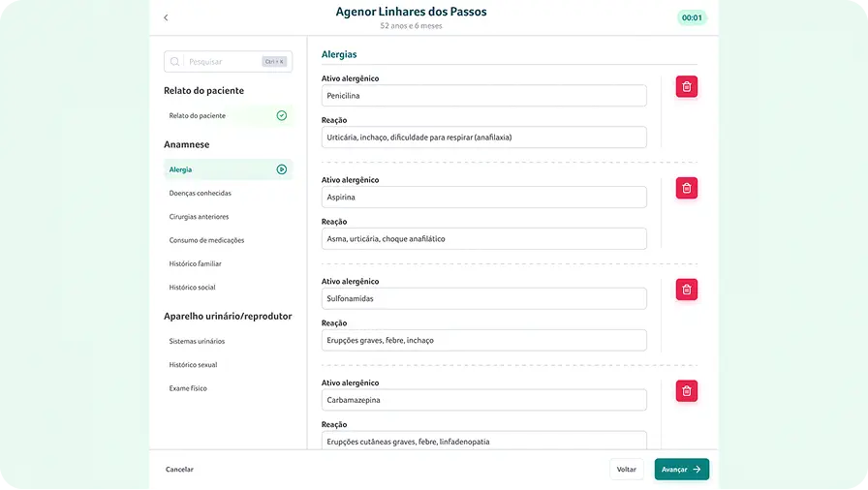Viewport: 868px width, 490px height.
Task: Focus the Pesquisar search field
Action: pyautogui.click(x=223, y=62)
